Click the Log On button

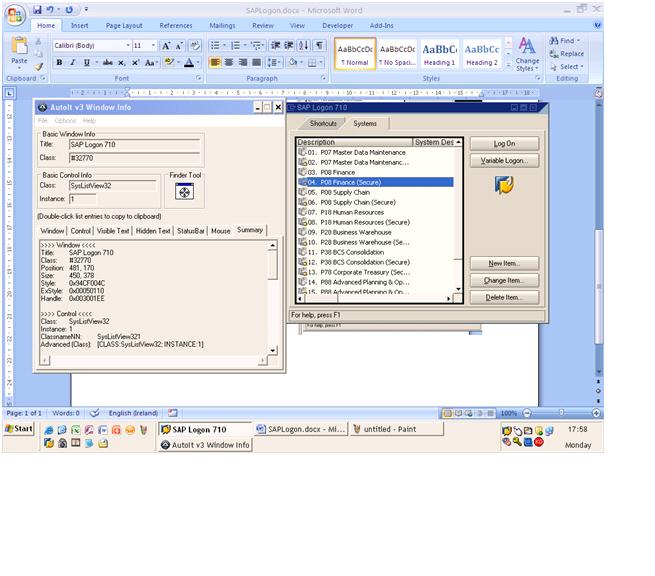click(504, 143)
